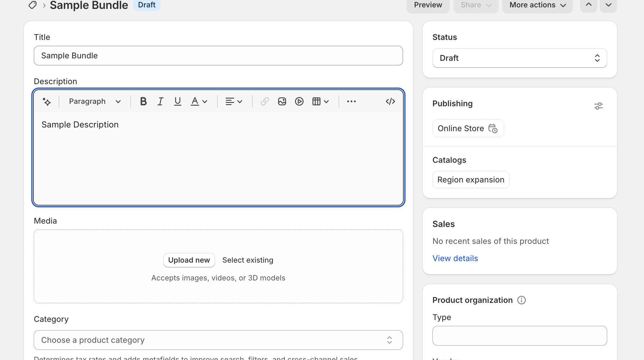Open the Publishing manage settings icon
Screen dimensions: 644x360
coord(598,106)
